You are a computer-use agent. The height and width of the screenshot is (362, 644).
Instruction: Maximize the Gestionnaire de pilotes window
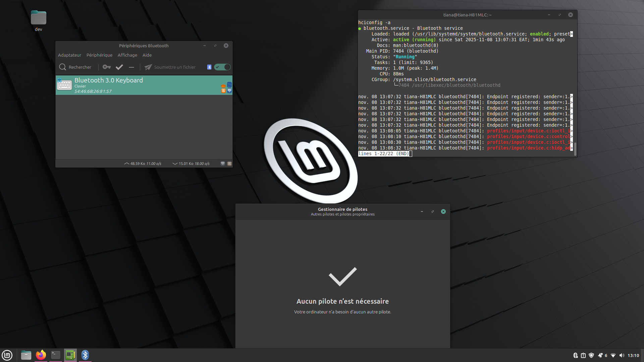433,212
